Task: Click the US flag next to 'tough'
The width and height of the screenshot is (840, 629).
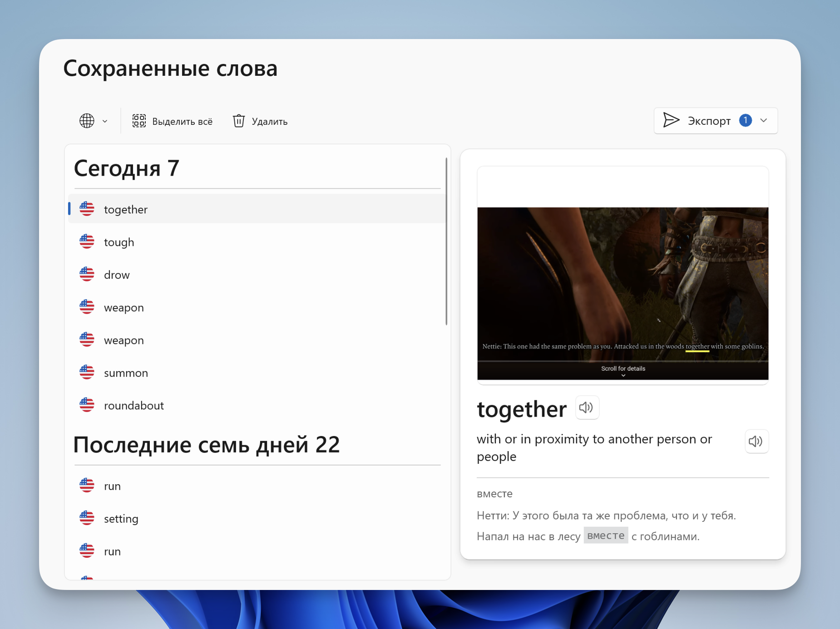Action: pyautogui.click(x=87, y=241)
